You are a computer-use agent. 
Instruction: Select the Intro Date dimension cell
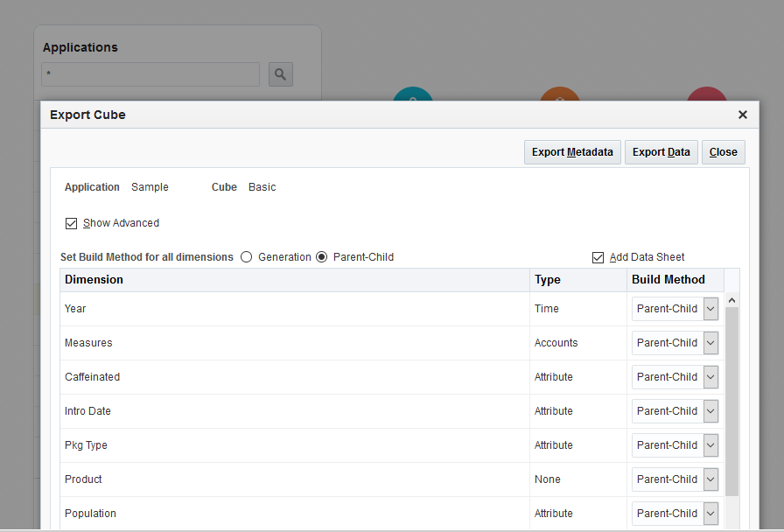pos(295,411)
